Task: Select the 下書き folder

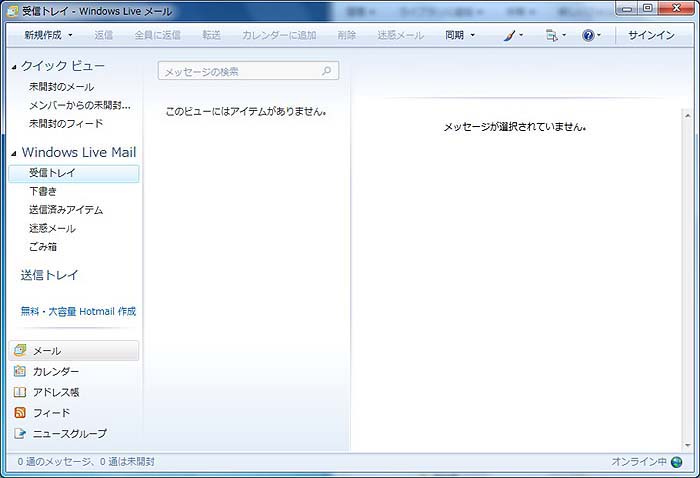Action: click(43, 191)
